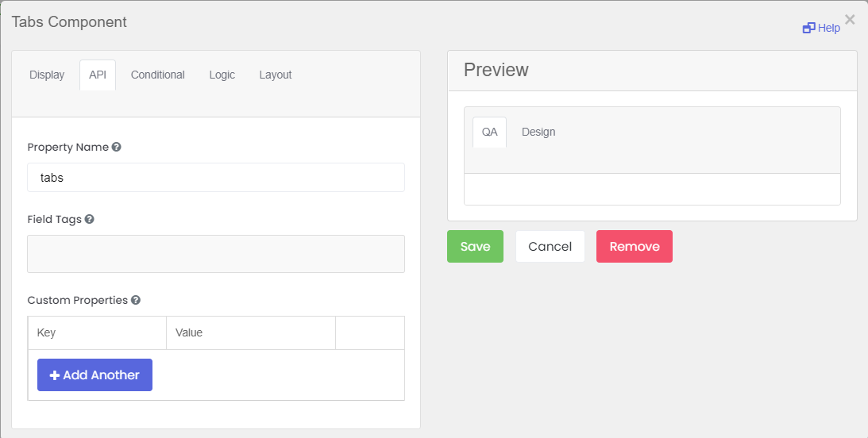This screenshot has height=438, width=868.
Task: Click the Property Name help icon
Action: coord(116,147)
